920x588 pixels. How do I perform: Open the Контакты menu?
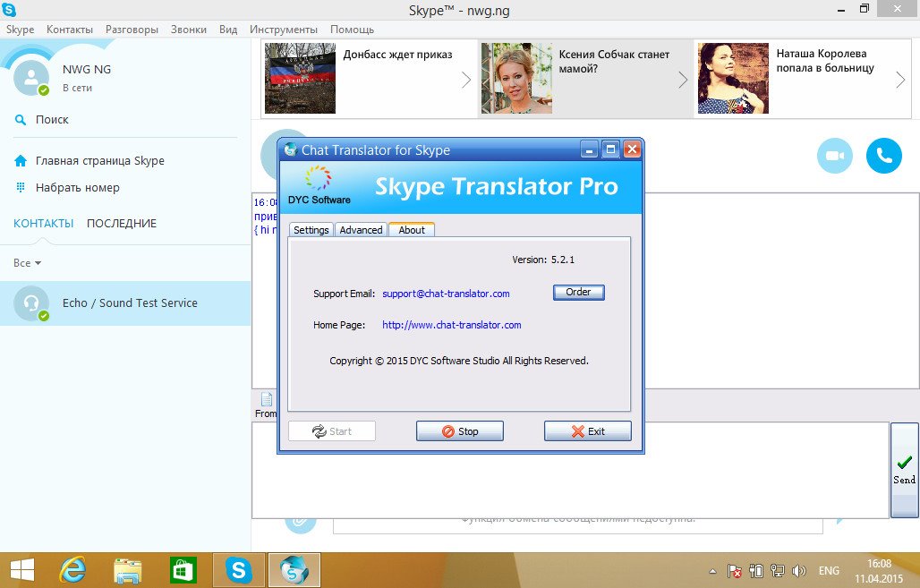coord(70,30)
